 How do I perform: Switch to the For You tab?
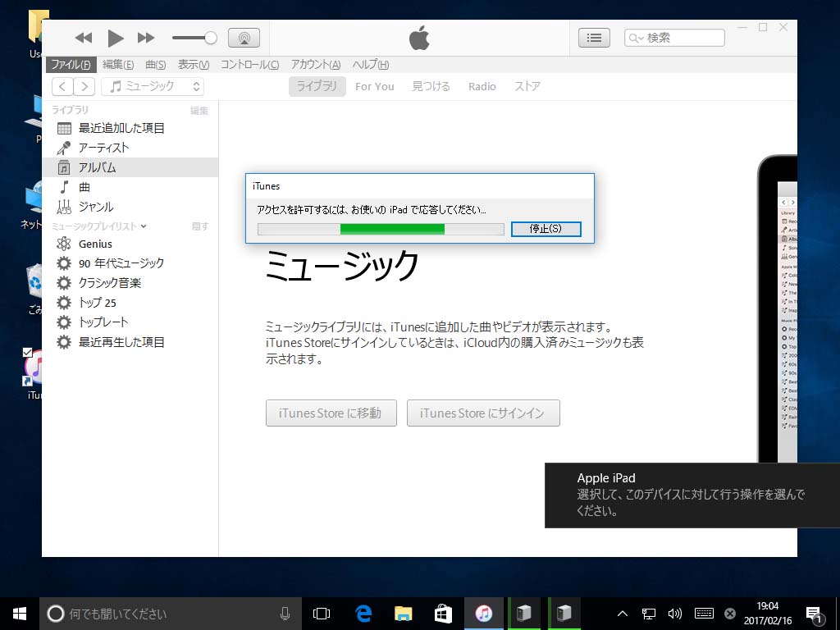coord(374,86)
